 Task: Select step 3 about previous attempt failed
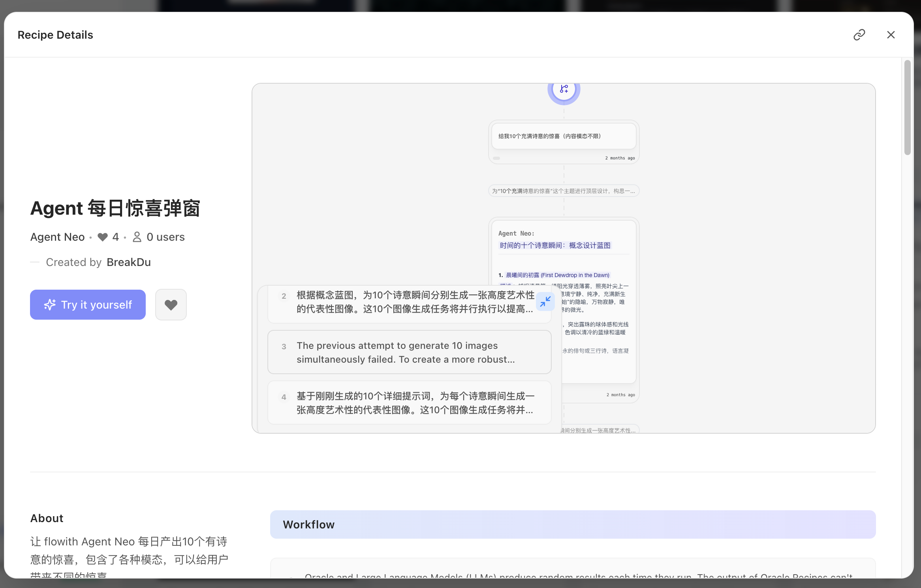point(409,352)
